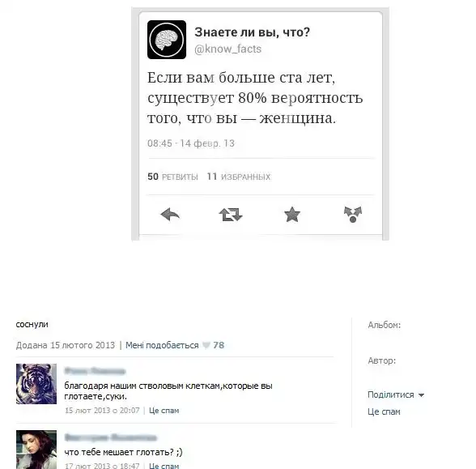
Task: Click the share arrows icon in the tweet
Action: [x=353, y=215]
